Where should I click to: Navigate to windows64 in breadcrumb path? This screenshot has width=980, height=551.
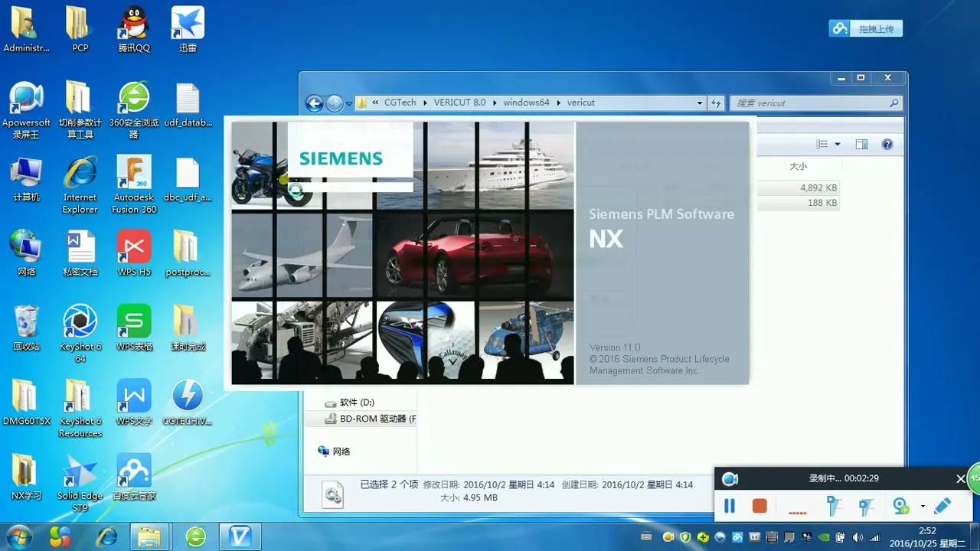(526, 103)
